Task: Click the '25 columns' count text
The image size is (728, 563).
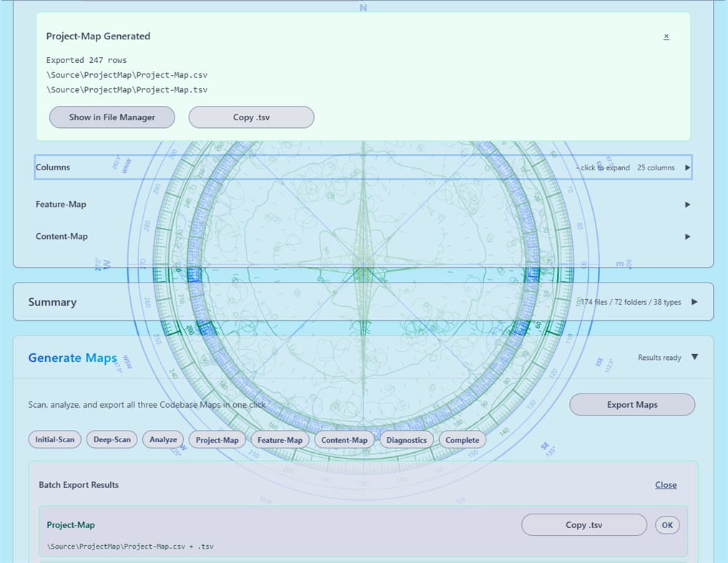Action: 656,167
